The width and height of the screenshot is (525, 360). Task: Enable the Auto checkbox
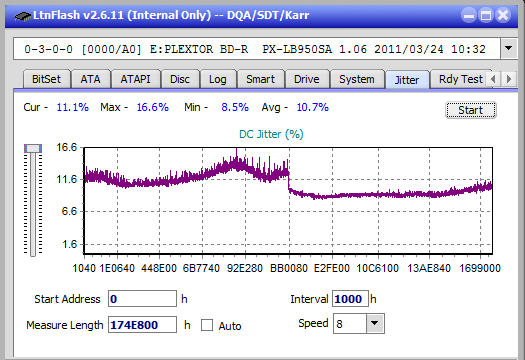point(207,325)
